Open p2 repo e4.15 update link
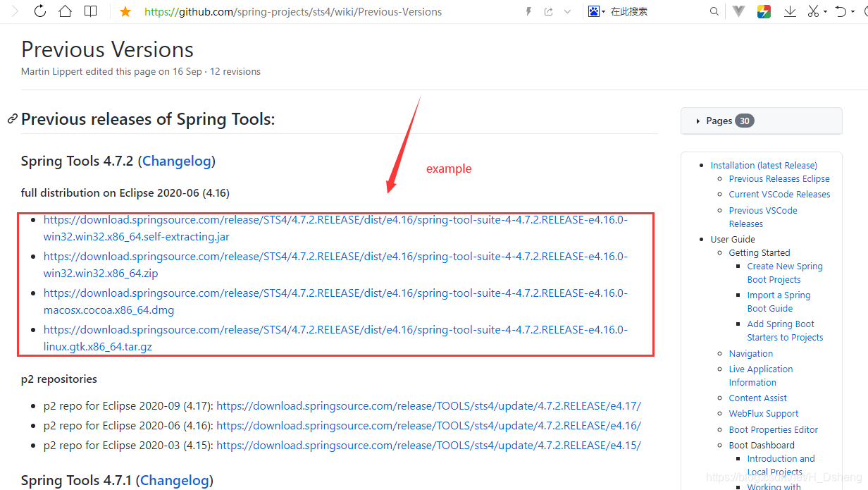The height and width of the screenshot is (490, 868). coord(429,446)
